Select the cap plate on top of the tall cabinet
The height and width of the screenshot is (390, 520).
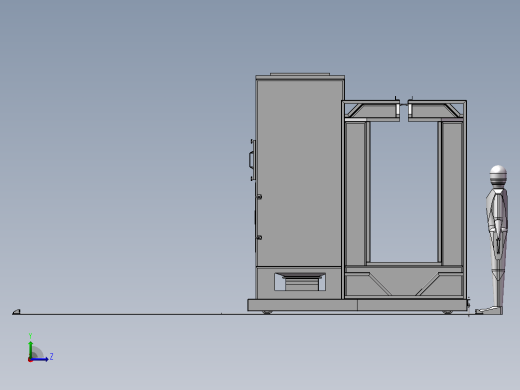(300, 74)
